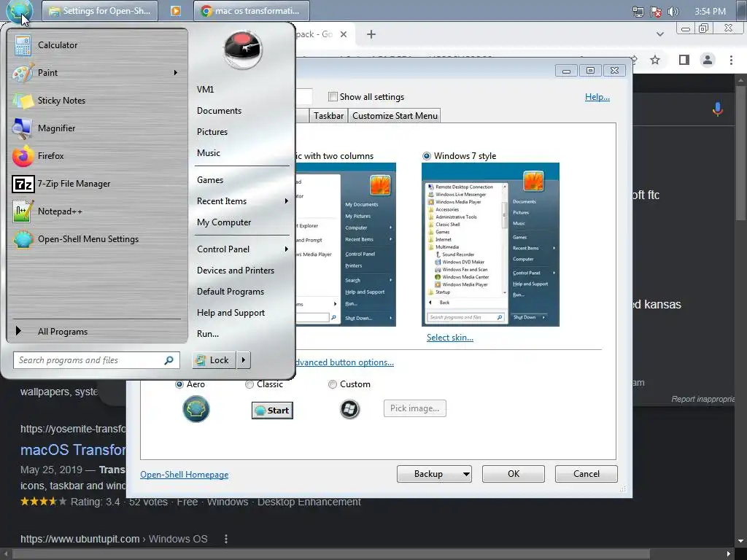This screenshot has height=560, width=747.
Task: Click the user account picture in start menu
Action: (x=242, y=50)
